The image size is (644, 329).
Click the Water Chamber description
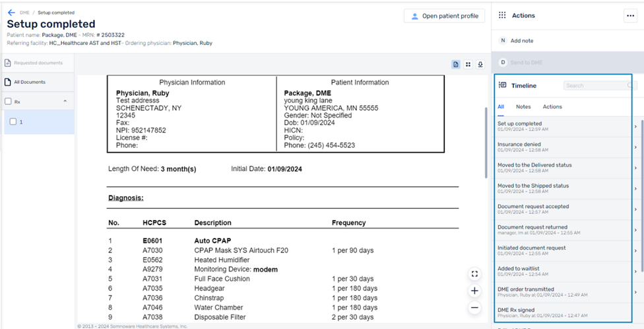[x=218, y=308]
